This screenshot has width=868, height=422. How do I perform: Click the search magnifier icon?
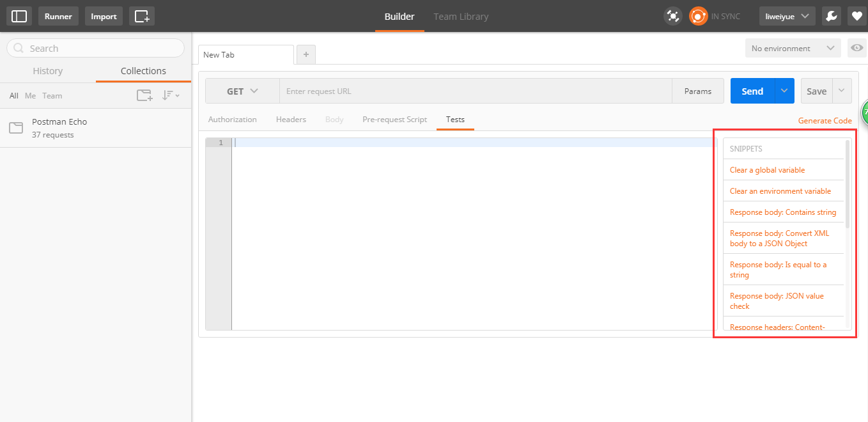click(x=19, y=49)
